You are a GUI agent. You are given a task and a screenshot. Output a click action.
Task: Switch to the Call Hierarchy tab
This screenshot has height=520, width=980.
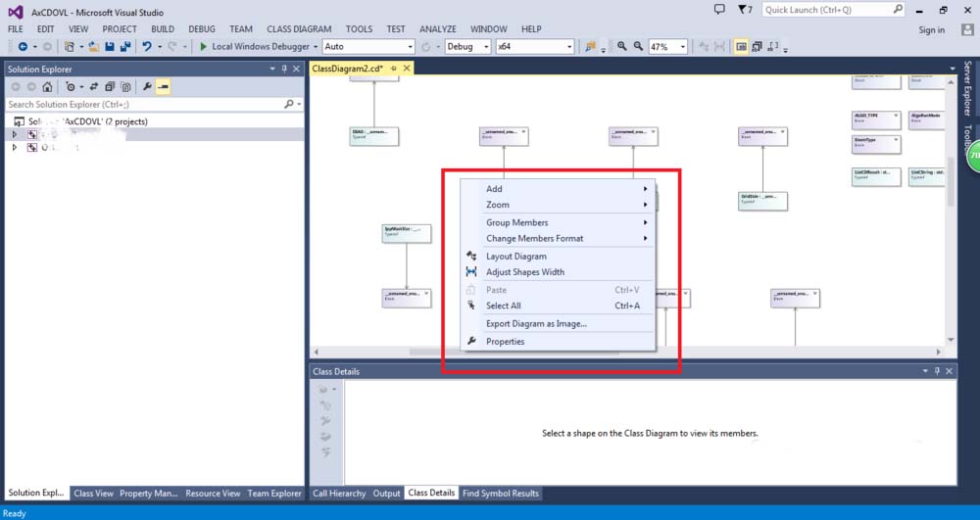(x=339, y=494)
